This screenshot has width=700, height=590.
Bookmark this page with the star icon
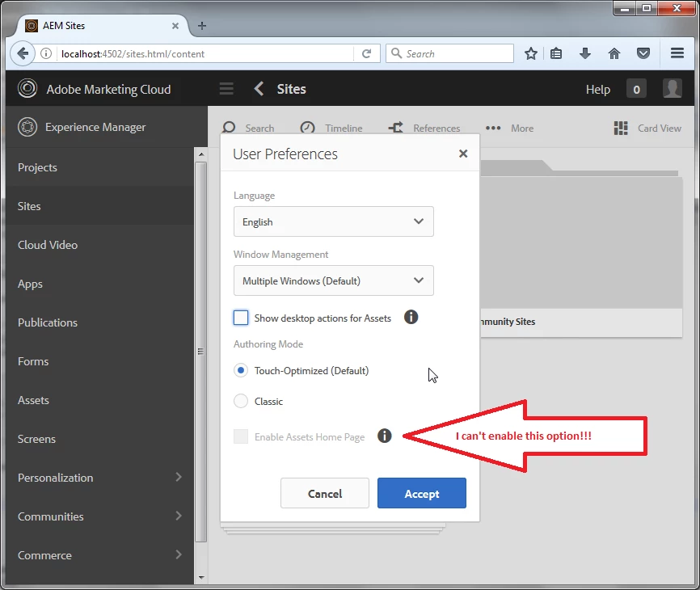point(531,53)
